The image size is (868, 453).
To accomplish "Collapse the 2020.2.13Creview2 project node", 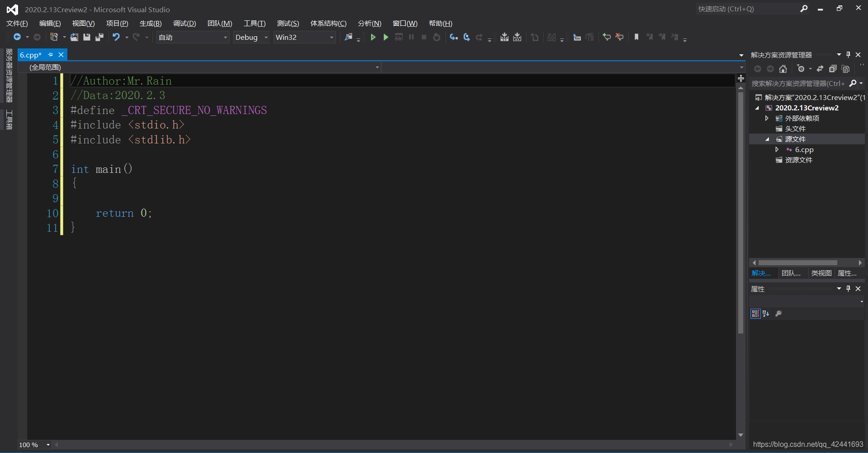I will tap(757, 108).
